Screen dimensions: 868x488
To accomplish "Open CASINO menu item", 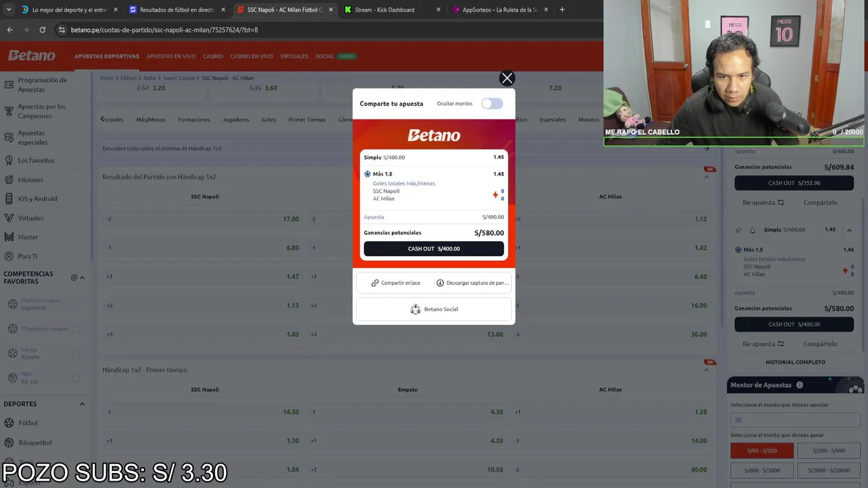I will pyautogui.click(x=213, y=56).
